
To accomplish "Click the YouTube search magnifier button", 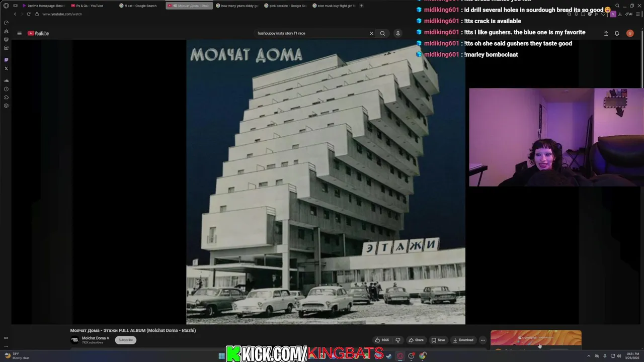I will pyautogui.click(x=382, y=33).
